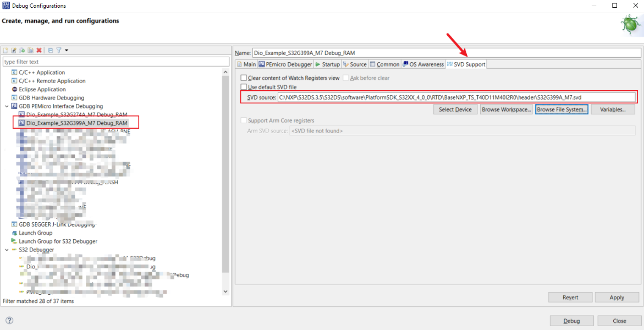Switch to the PEmicro Debugger tab
Viewport: 644px width, 330px height.
point(285,64)
